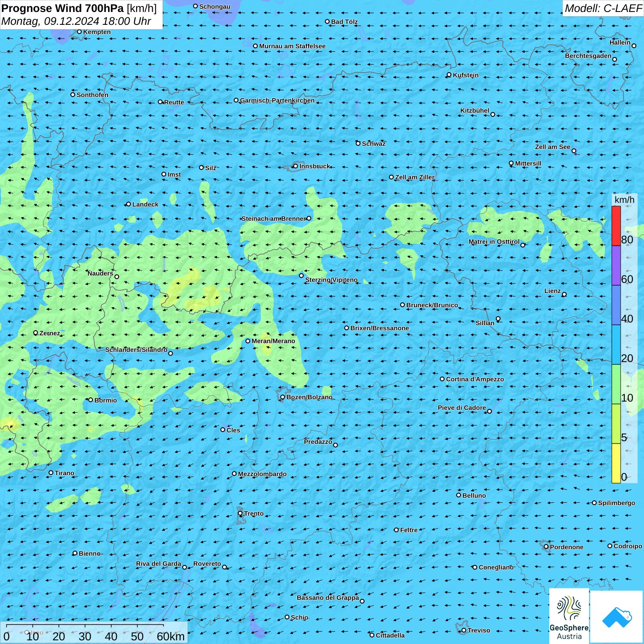Screen dimensions: 644x644
Task: Click the 'Predazzo' label
Action: (318, 442)
